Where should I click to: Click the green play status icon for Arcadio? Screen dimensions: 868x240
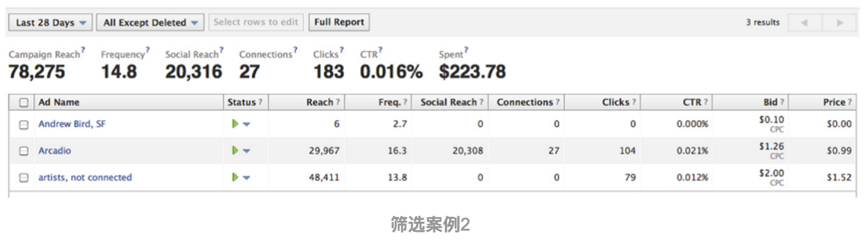235,151
